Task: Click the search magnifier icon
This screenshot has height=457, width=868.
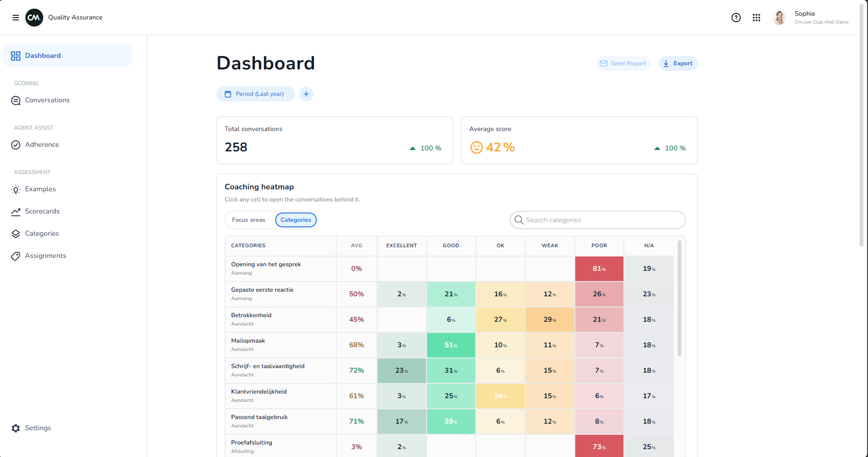Action: point(519,220)
